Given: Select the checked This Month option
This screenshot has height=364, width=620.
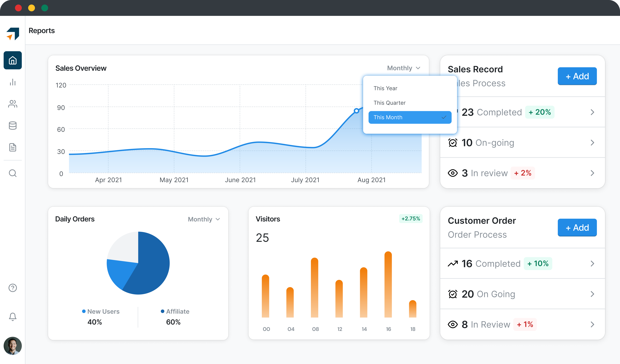Looking at the screenshot, I should tap(410, 118).
